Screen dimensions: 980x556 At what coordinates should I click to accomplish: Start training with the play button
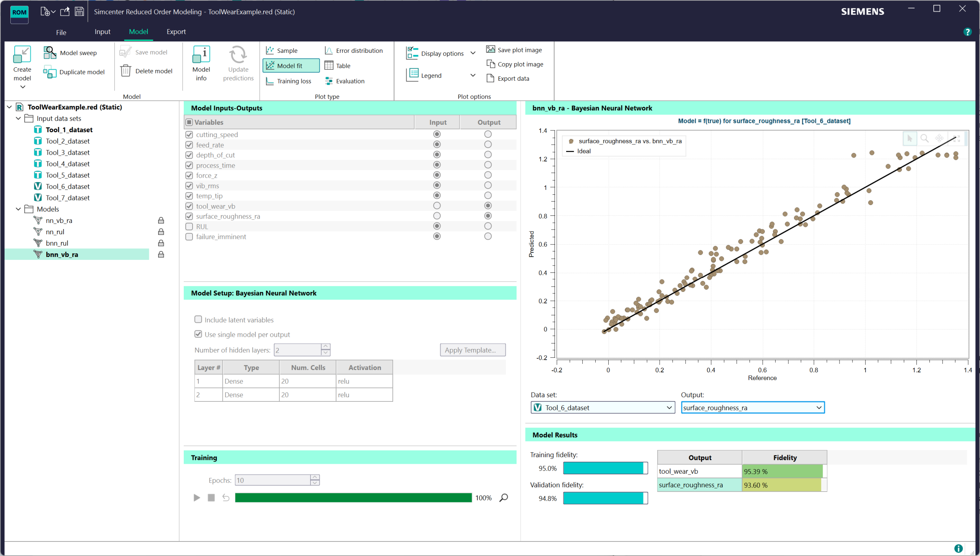[x=197, y=497]
